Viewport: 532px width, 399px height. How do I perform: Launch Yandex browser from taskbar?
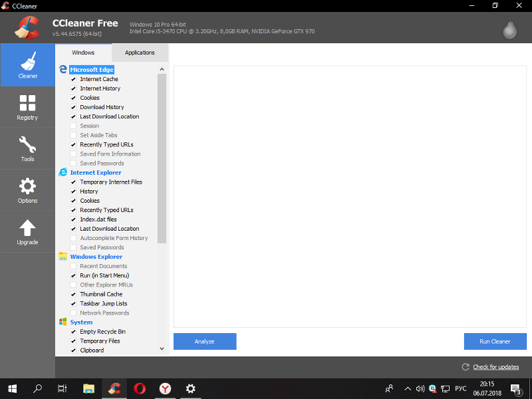[x=165, y=388]
